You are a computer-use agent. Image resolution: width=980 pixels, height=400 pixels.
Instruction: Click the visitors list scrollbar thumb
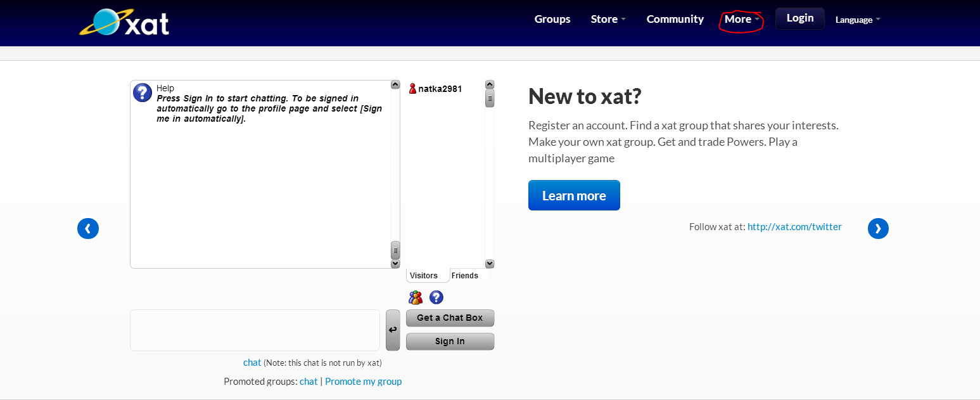coord(490,98)
